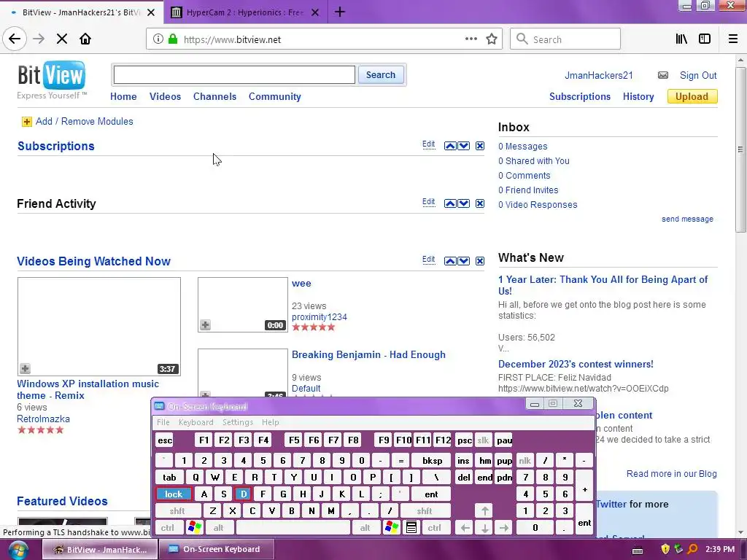Click the Windows logo key on keyboard left
This screenshot has width=747, height=560.
(195, 527)
